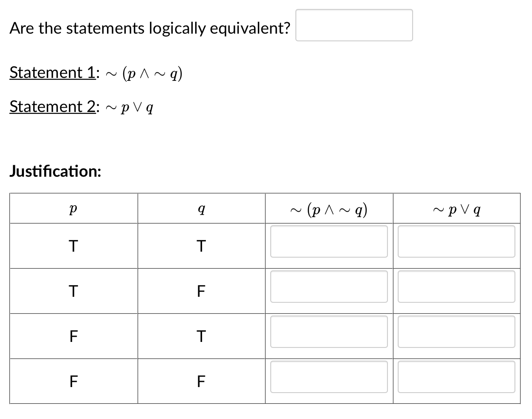Click the ~(p ∧ ~q) column header
Viewport: 532px width, 419px height.
pyautogui.click(x=329, y=208)
